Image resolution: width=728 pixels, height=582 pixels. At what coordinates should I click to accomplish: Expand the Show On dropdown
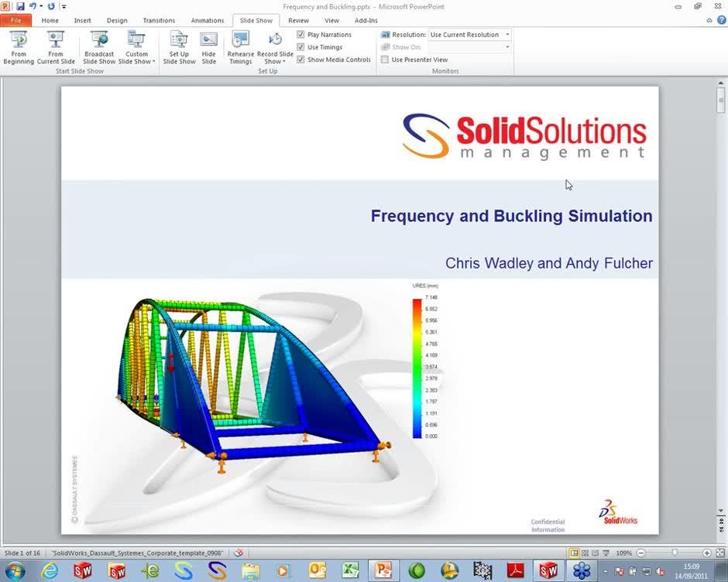coord(507,47)
